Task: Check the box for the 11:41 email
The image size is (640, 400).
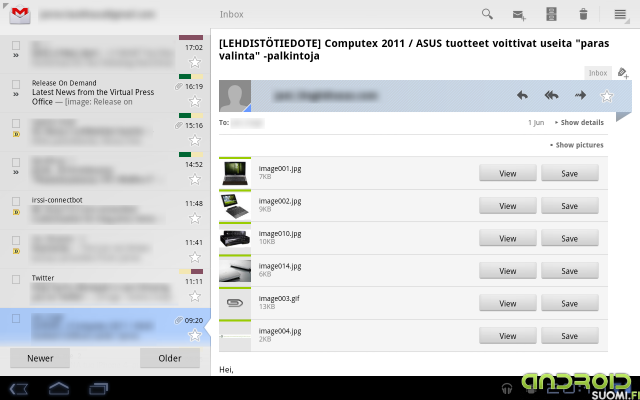Action: pos(16,240)
